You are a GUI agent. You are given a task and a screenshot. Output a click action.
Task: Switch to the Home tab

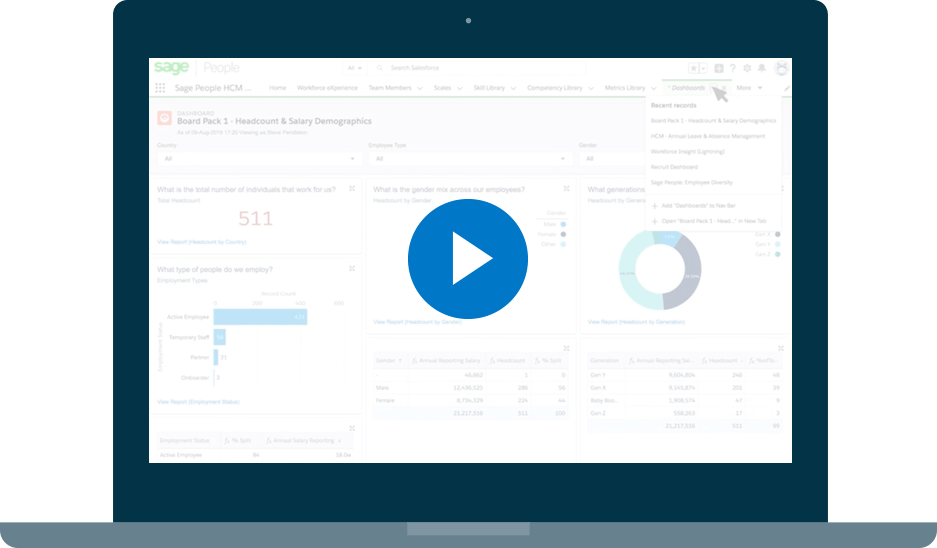277,88
